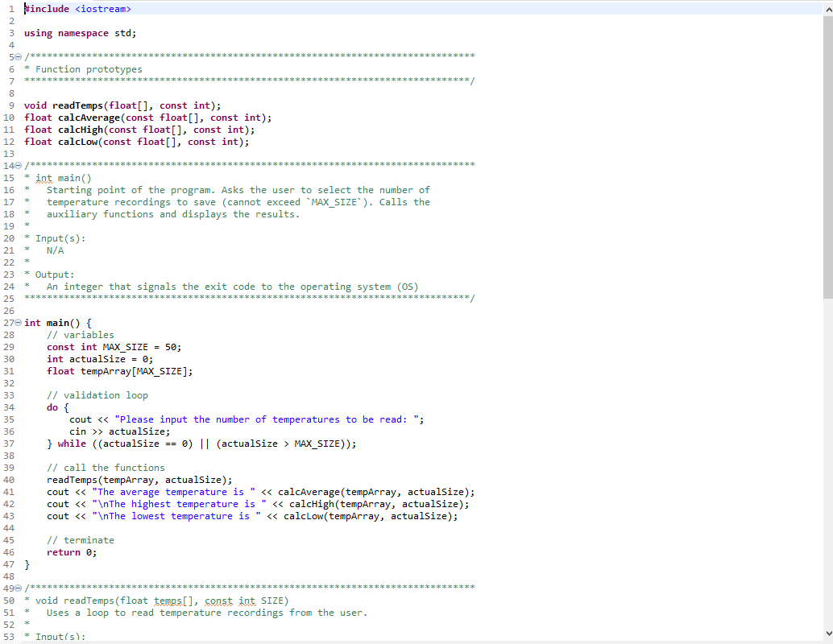
Task: Collapse the main function documentation comment
Action: click(17, 165)
